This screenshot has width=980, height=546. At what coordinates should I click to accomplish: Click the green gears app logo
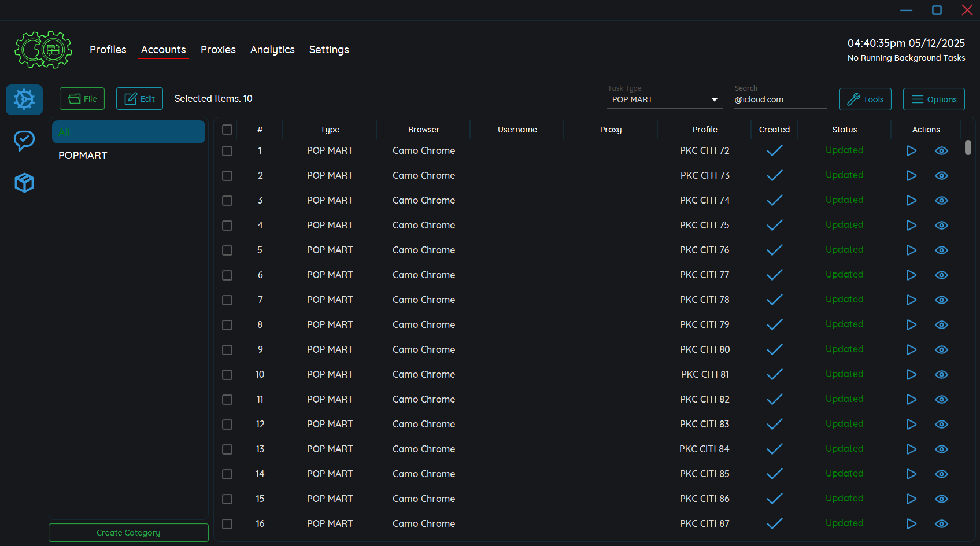(x=43, y=50)
